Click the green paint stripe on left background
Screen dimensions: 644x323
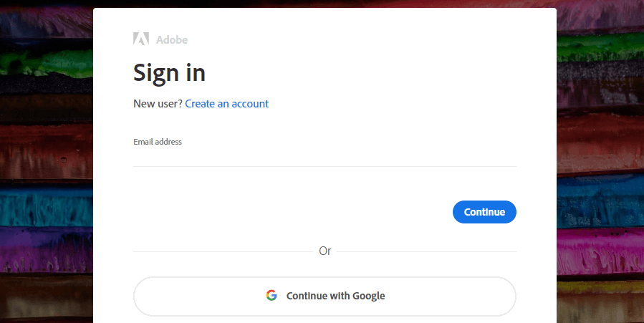(47, 64)
